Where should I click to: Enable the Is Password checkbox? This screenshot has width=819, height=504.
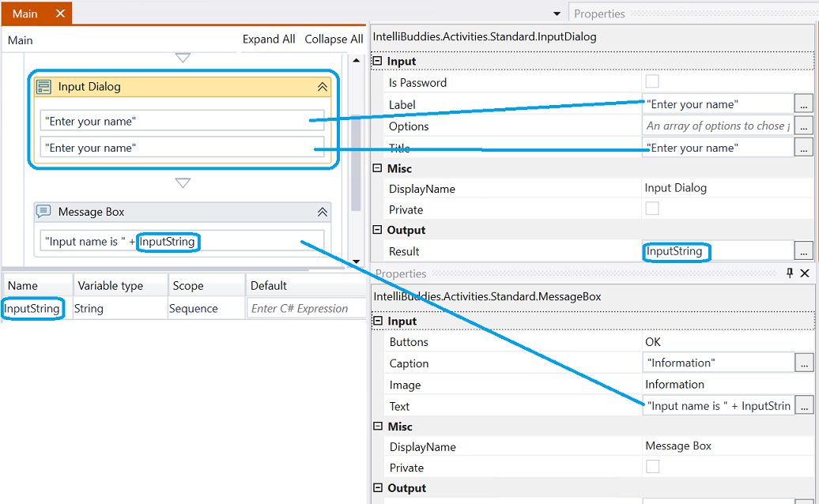[651, 82]
